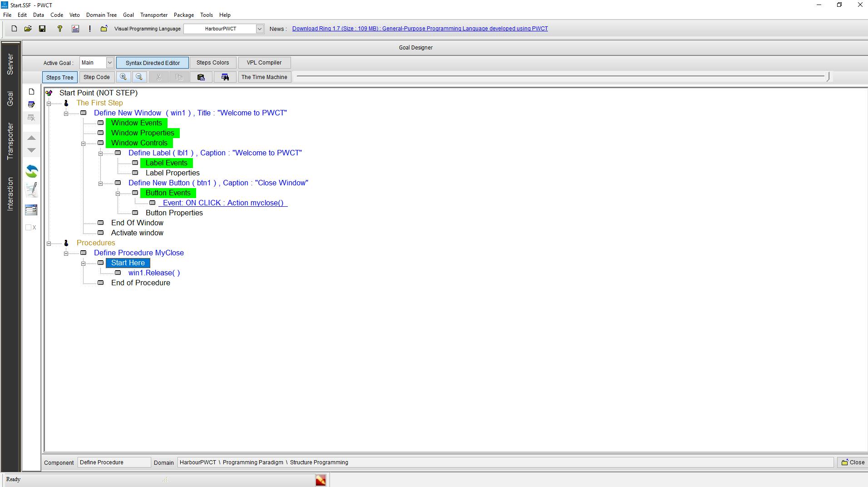
Task: Click the figure icon beside The First Step
Action: pos(66,103)
